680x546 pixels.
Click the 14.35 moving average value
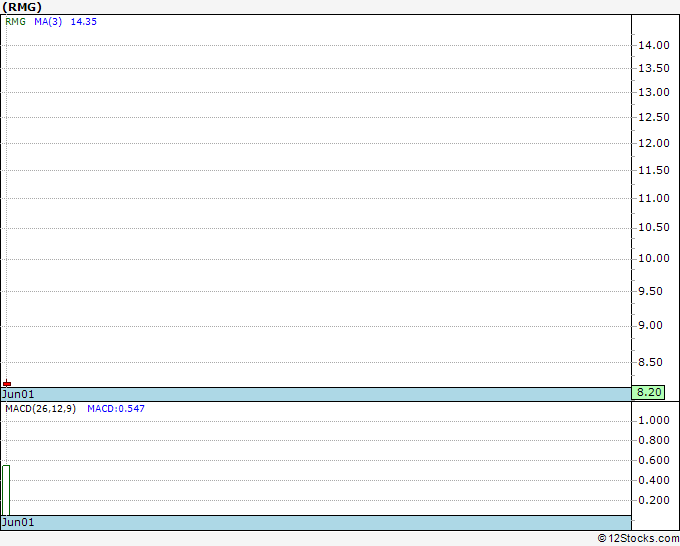pyautogui.click(x=84, y=22)
